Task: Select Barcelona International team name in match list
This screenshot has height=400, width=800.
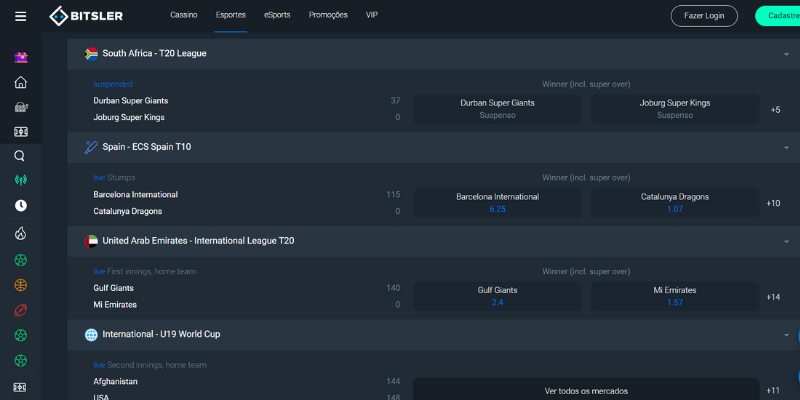Action: [x=136, y=194]
